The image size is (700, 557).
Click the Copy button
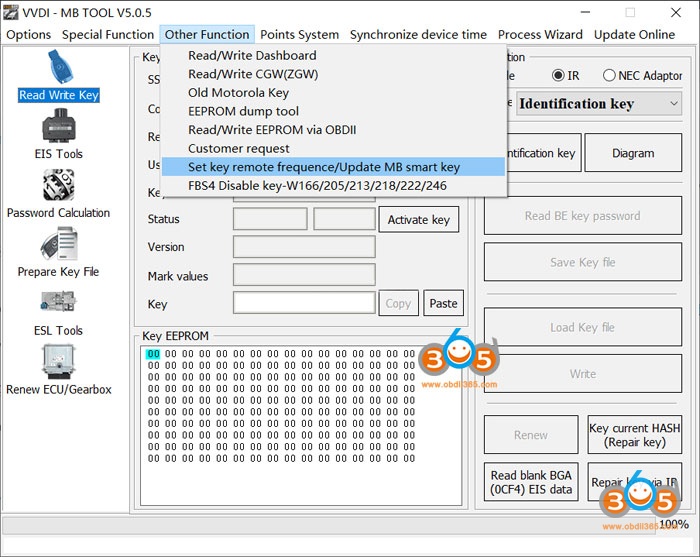(398, 303)
